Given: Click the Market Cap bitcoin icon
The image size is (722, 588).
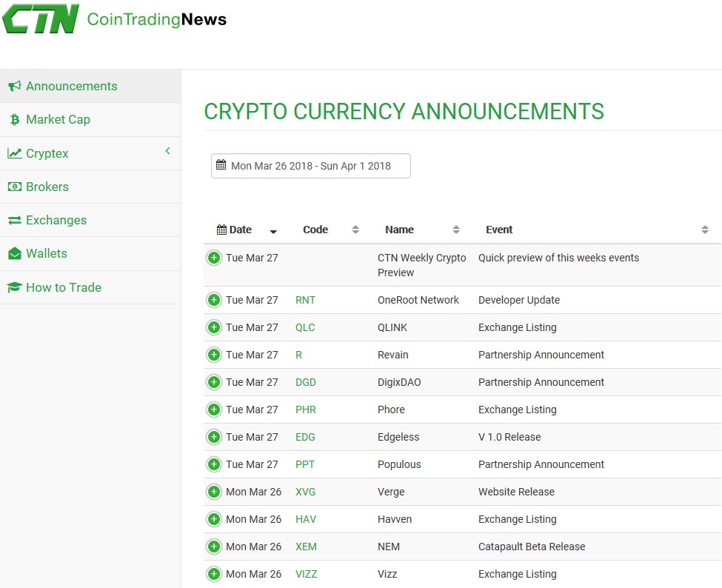Looking at the screenshot, I should pyautogui.click(x=15, y=120).
